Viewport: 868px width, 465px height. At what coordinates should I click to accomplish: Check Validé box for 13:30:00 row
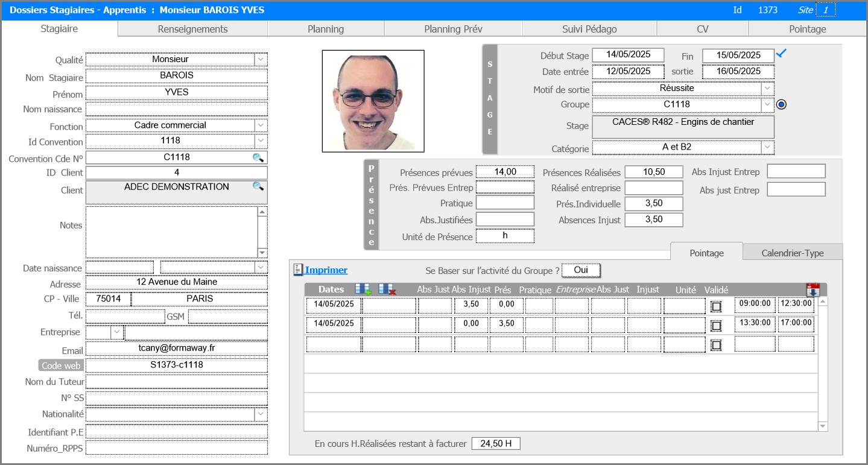click(x=716, y=326)
